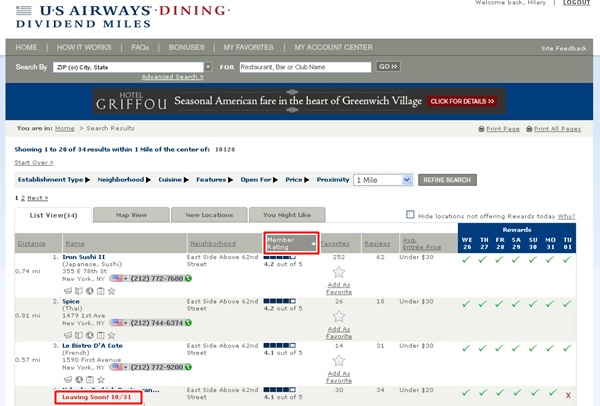Image resolution: width=600 pixels, height=406 pixels.
Task: Click the Start Over link
Action: (x=34, y=163)
